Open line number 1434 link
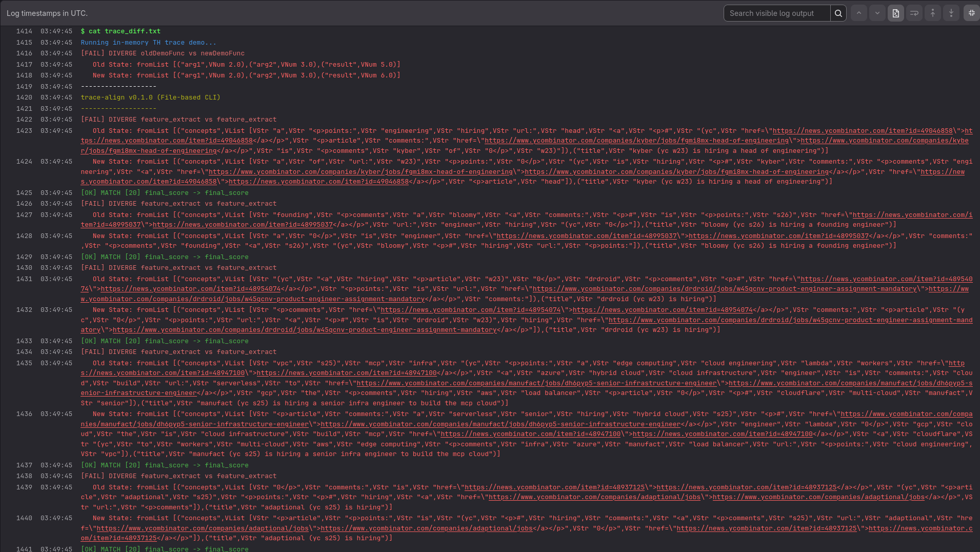The width and height of the screenshot is (980, 552). click(24, 352)
